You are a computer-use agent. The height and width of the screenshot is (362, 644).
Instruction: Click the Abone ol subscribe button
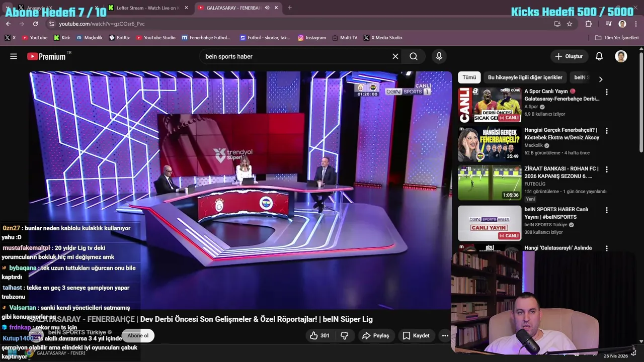(138, 335)
